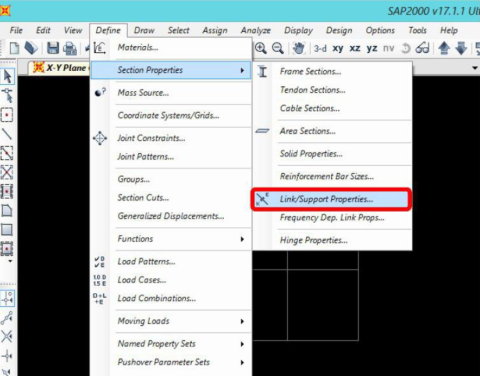
Task: Choose Mass Source... menu item
Action: click(171, 93)
